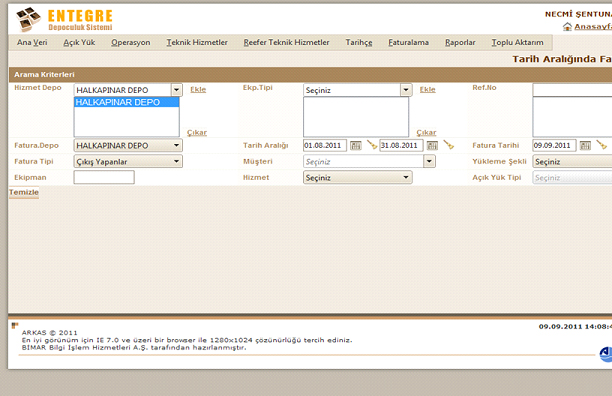This screenshot has width=612, height=396.
Task: Open the Toplu Aktarım menu
Action: [518, 43]
